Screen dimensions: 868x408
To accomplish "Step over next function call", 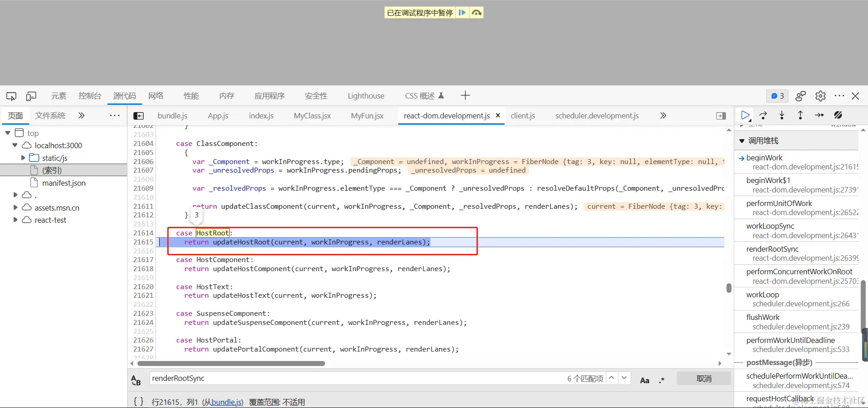I will (x=763, y=115).
